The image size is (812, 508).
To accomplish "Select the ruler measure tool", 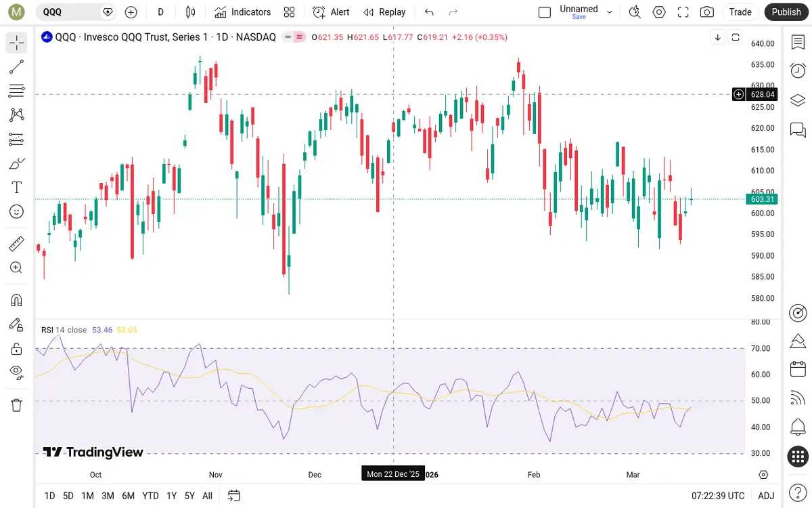I will [17, 243].
